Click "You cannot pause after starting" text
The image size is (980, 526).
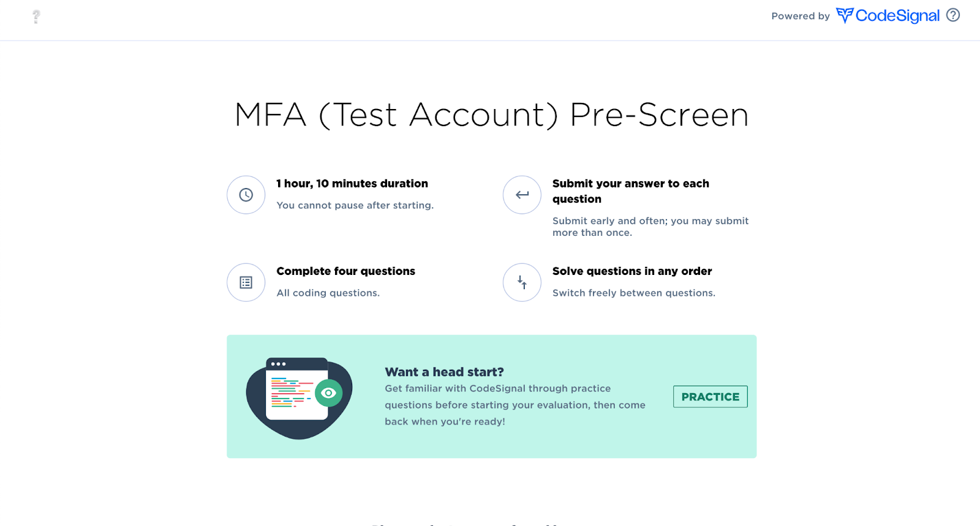tap(355, 205)
